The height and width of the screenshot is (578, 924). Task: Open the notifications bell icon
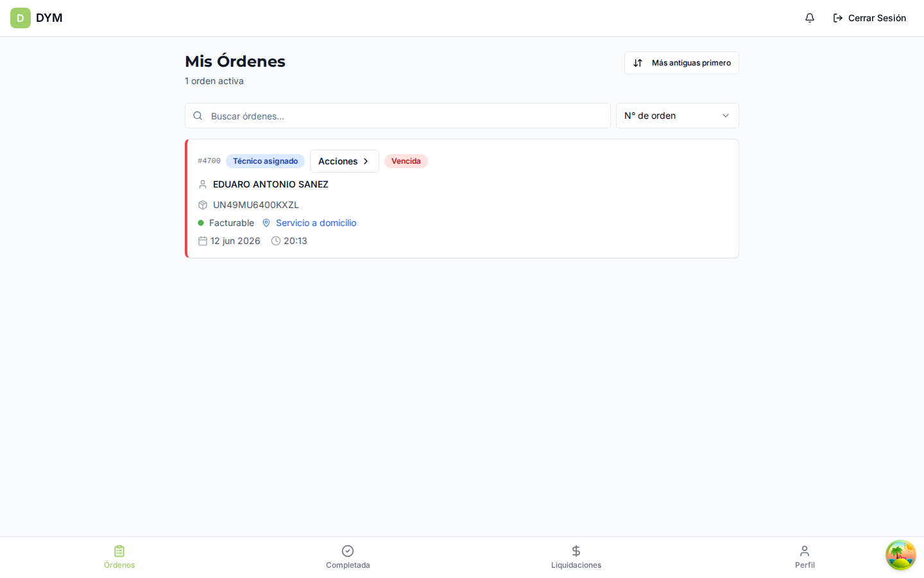(810, 18)
